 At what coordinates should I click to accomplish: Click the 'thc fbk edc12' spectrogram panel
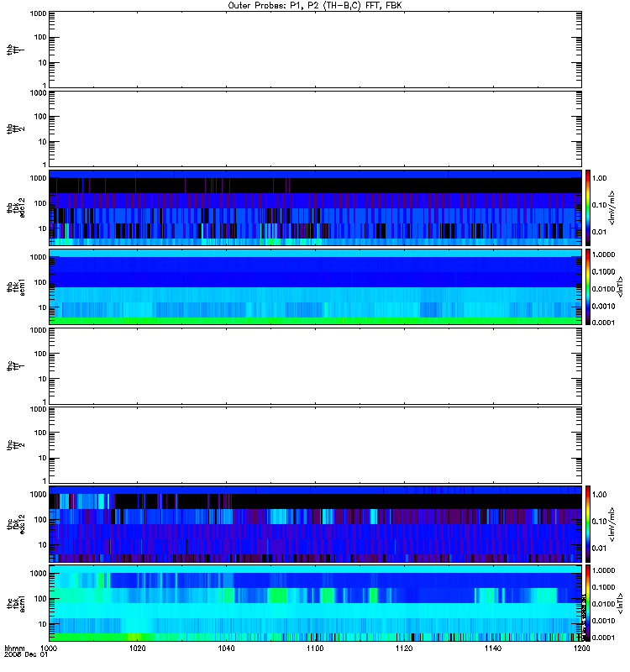(316, 524)
